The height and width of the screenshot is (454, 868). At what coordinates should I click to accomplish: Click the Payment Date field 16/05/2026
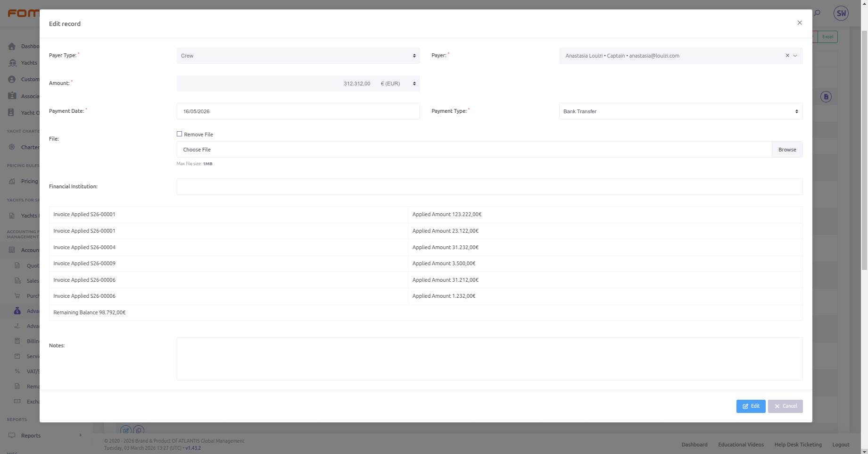point(298,111)
